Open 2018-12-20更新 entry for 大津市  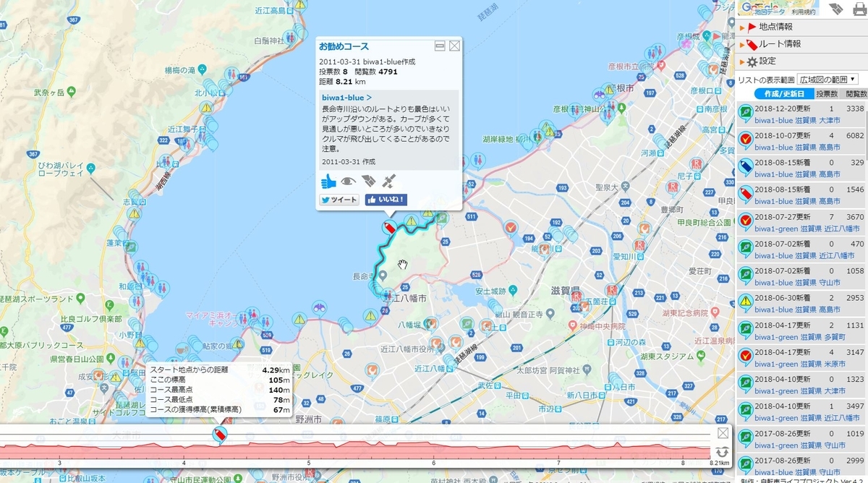tap(801, 114)
